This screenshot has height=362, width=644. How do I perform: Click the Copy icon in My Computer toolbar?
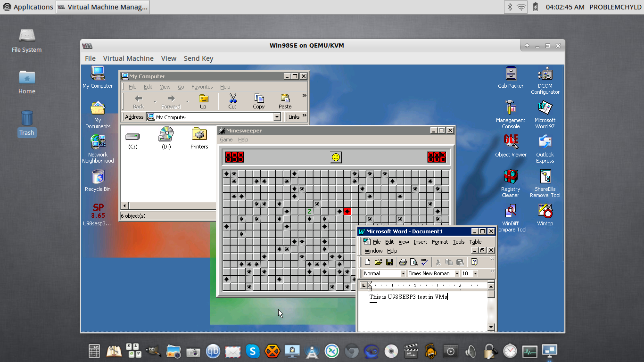tap(259, 101)
